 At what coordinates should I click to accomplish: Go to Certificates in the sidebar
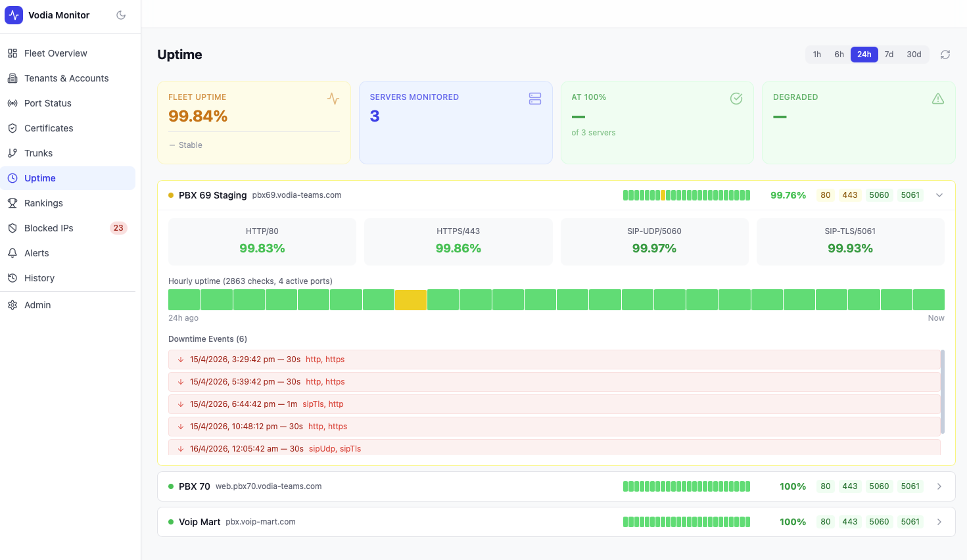click(49, 128)
